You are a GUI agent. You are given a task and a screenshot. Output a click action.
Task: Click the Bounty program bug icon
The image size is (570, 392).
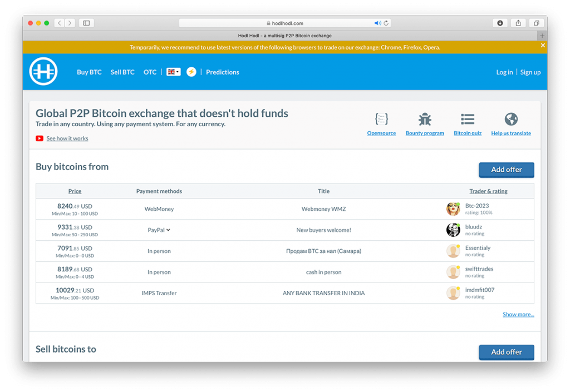[x=425, y=119]
